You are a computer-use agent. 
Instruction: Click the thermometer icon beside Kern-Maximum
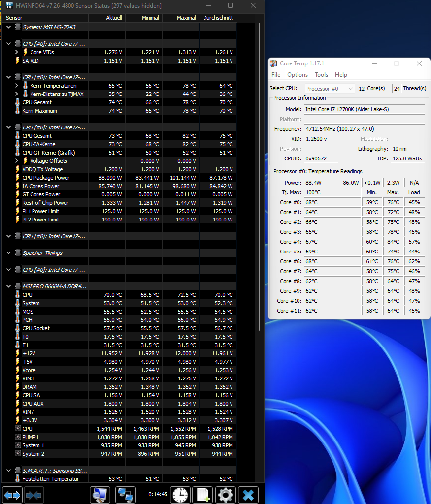pyautogui.click(x=18, y=111)
